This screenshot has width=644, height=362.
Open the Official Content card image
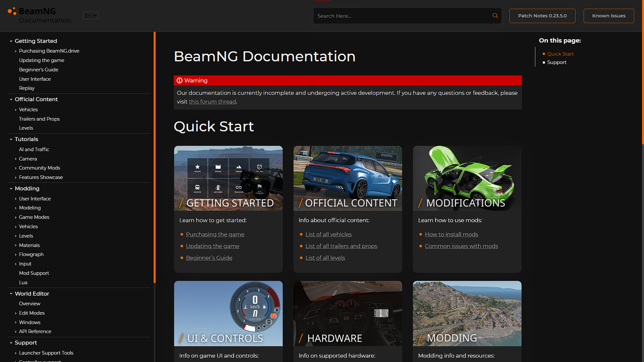(x=347, y=178)
